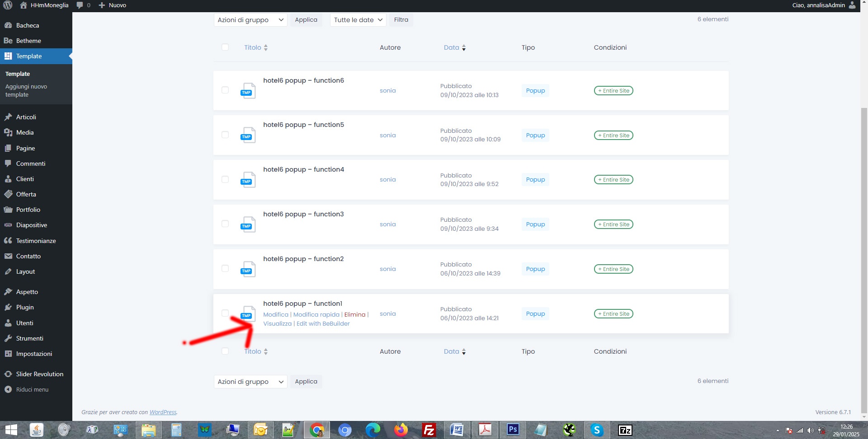Select the function4 row checkbox
This screenshot has width=868, height=439.
click(x=225, y=179)
